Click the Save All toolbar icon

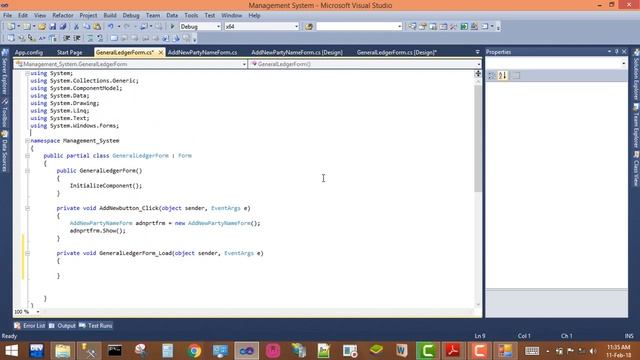tap(63, 27)
